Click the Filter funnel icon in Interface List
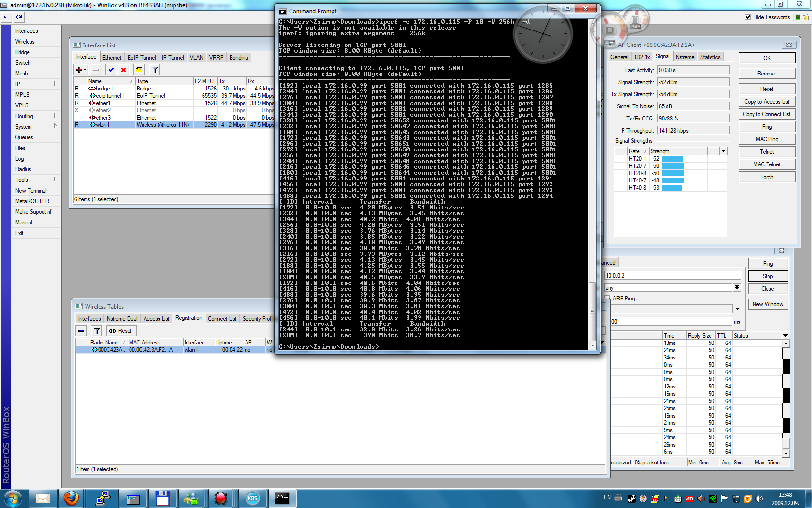 tap(155, 70)
